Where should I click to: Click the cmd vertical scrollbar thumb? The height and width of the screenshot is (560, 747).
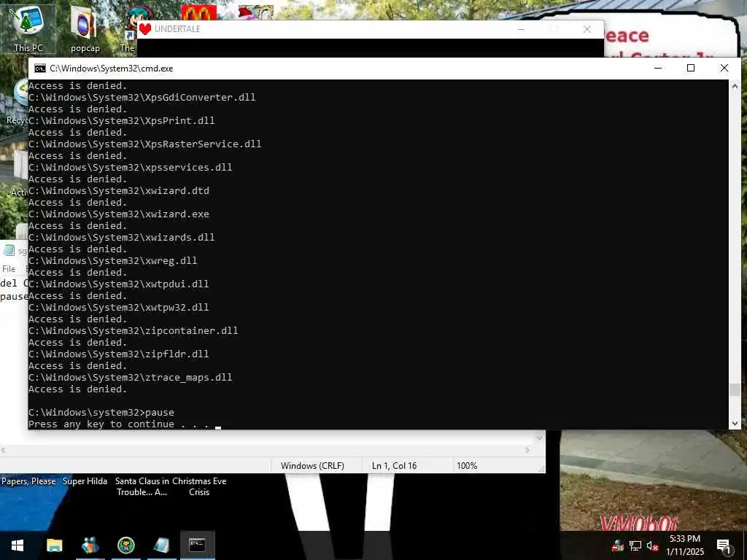point(734,389)
